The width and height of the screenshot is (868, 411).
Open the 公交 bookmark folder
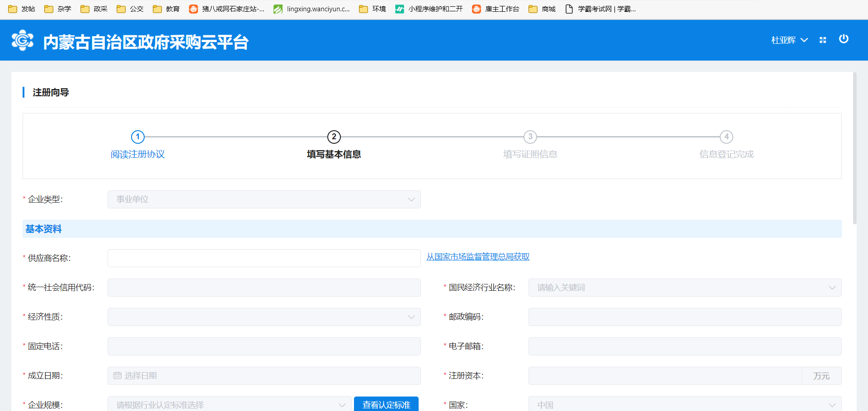[x=130, y=9]
